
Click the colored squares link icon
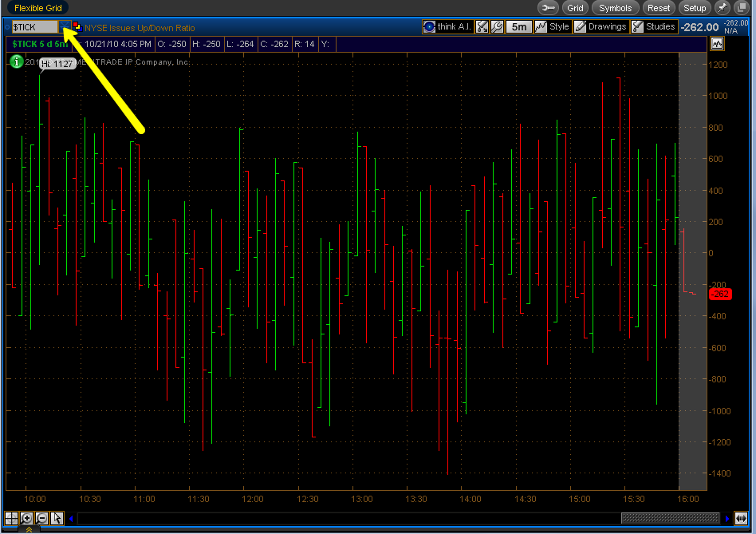click(x=77, y=26)
